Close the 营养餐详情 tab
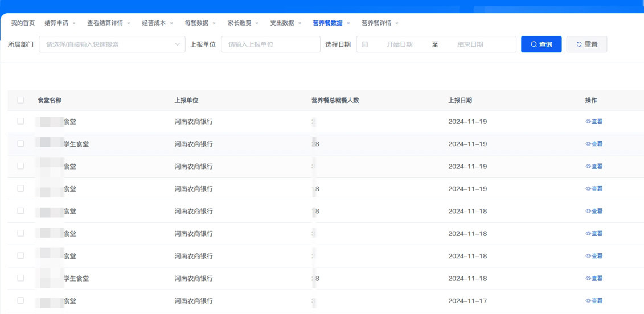Image resolution: width=644 pixels, height=314 pixels. click(397, 23)
